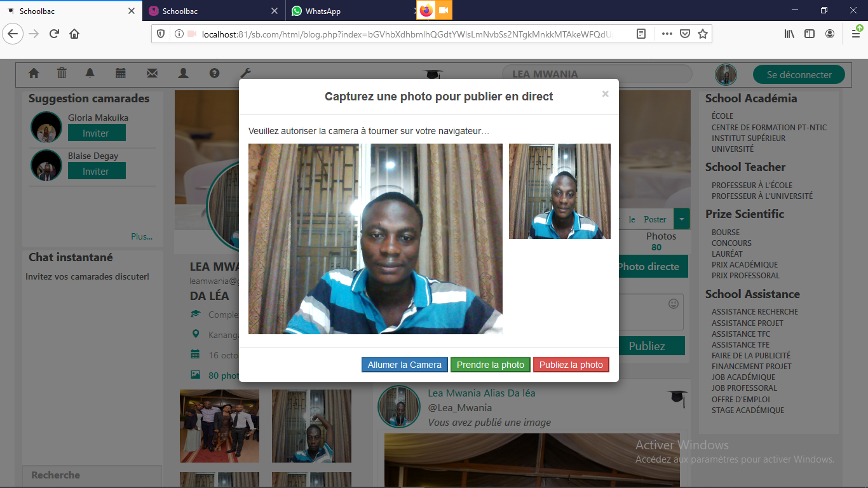Open the wrench settings icon

pyautogui.click(x=245, y=74)
